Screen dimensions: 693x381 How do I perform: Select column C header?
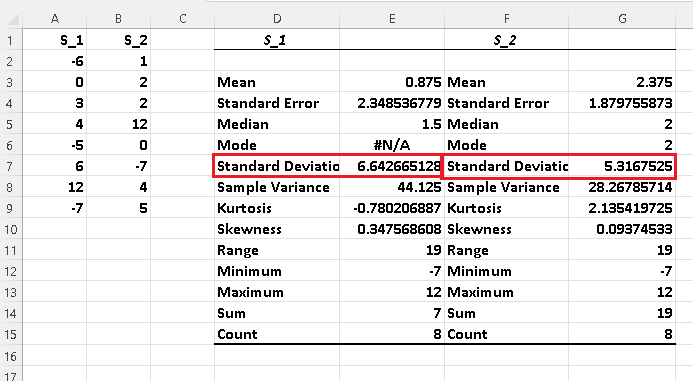[183, 19]
